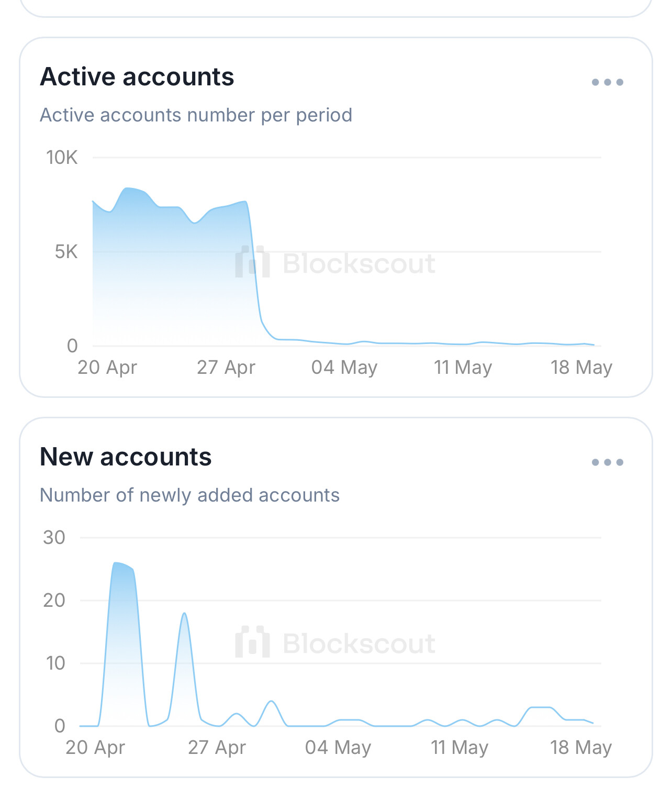Open the New accounts three-dot menu
The width and height of the screenshot is (672, 800).
[x=607, y=462]
